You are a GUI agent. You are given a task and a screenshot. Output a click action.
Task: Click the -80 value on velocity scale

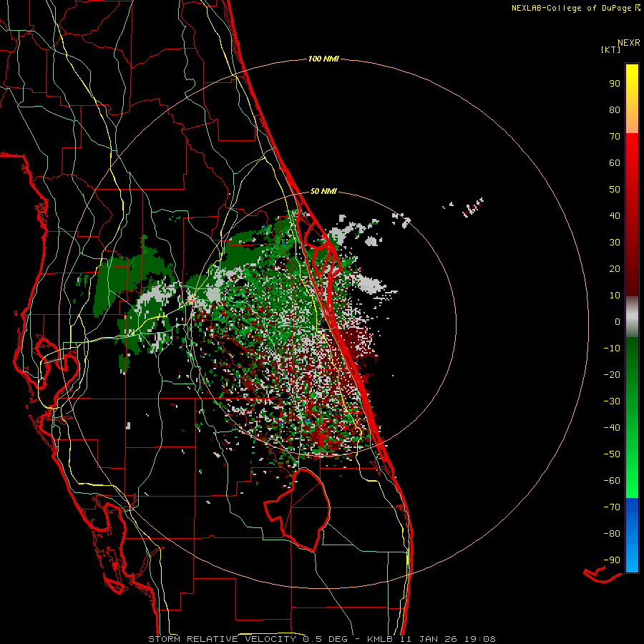tap(612, 534)
